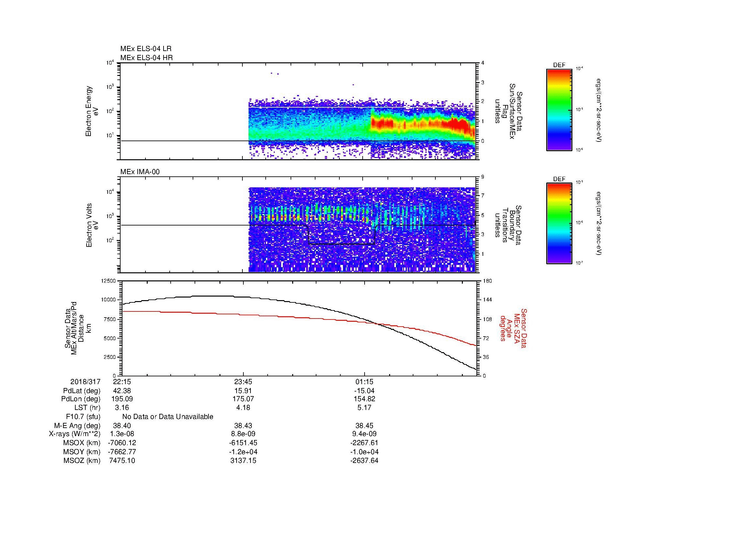
Task: Click the 'Electron Volts eV' axis label
Action: (x=92, y=225)
